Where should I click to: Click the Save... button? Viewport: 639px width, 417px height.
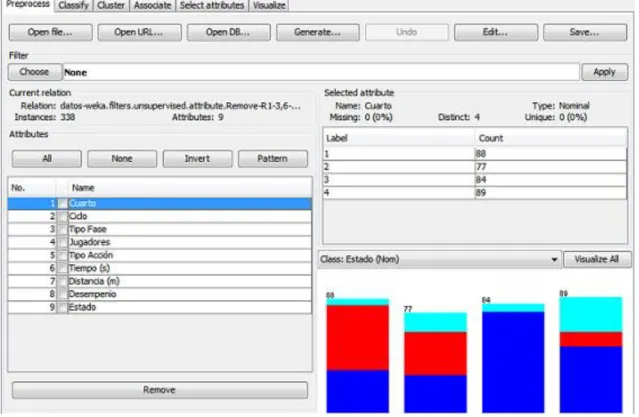[x=585, y=32]
